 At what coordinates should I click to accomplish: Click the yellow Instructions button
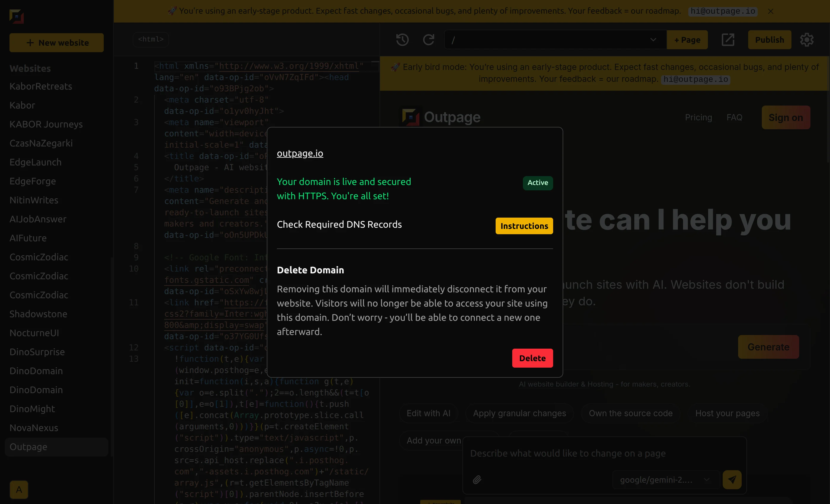click(x=524, y=226)
